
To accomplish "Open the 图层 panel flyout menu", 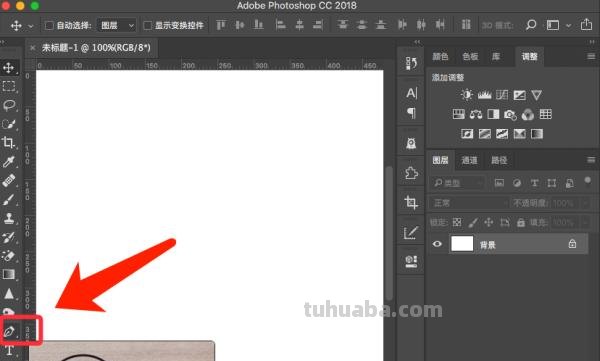I will click(x=591, y=160).
